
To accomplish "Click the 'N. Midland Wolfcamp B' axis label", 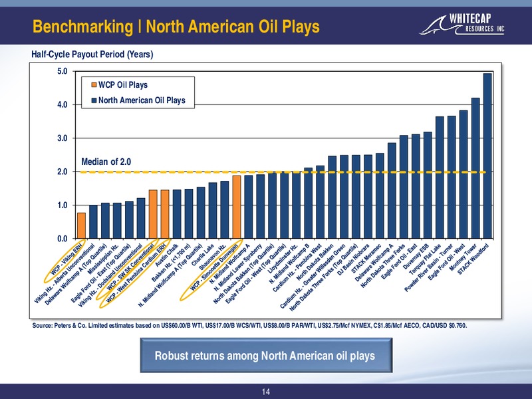I will (x=289, y=263).
